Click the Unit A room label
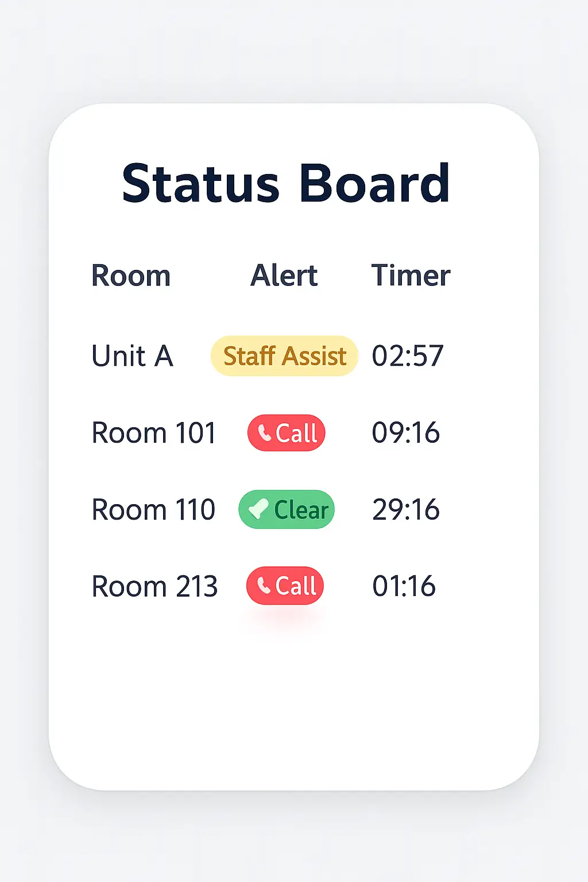 [x=132, y=356]
